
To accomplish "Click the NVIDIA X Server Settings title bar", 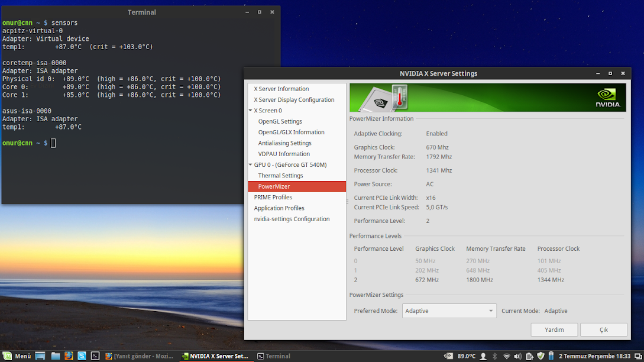I will click(438, 73).
